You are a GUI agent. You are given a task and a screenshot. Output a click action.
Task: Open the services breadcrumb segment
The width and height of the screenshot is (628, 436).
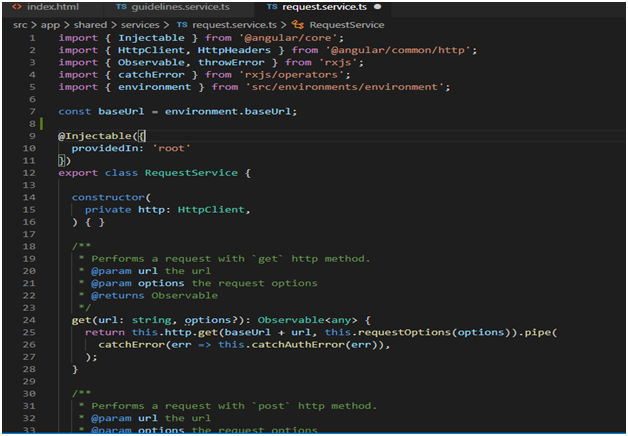pos(140,25)
